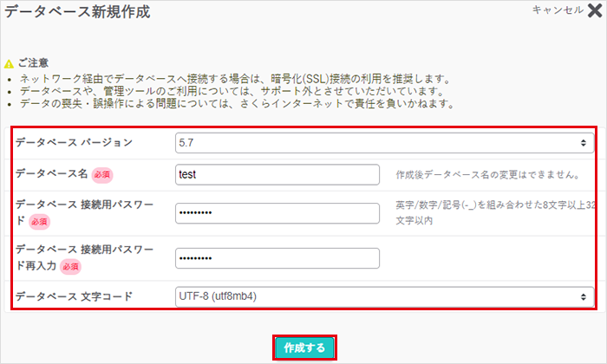Click the ご注意 notice heading

click(x=33, y=63)
